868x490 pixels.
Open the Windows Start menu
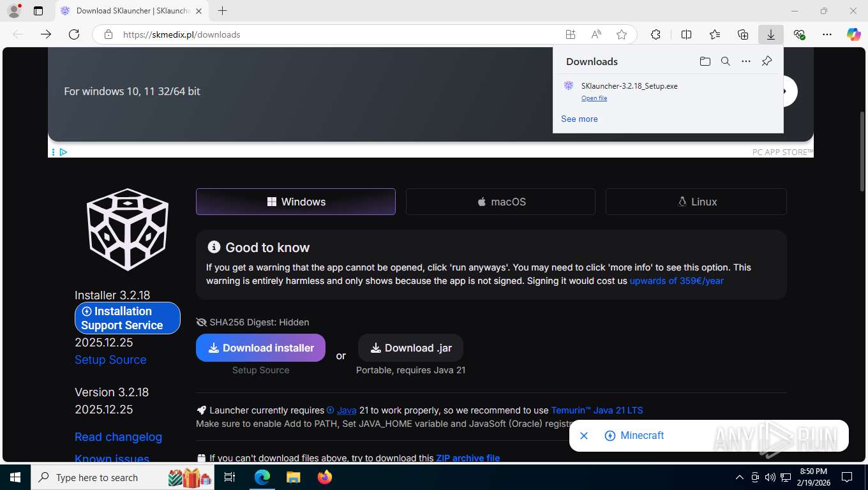tap(15, 477)
